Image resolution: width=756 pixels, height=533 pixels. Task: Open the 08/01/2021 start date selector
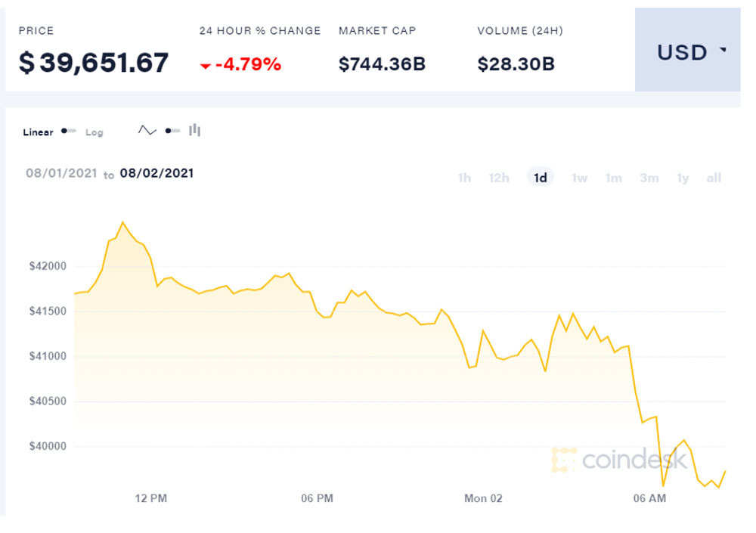click(x=60, y=173)
